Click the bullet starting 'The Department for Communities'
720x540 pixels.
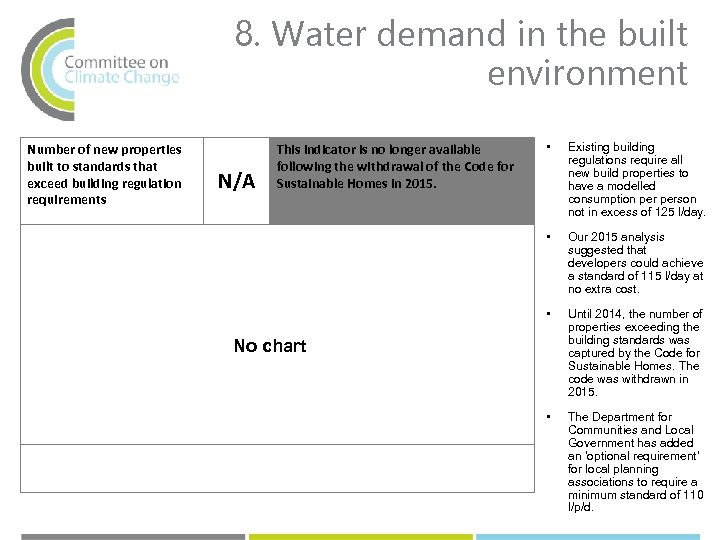click(636, 462)
